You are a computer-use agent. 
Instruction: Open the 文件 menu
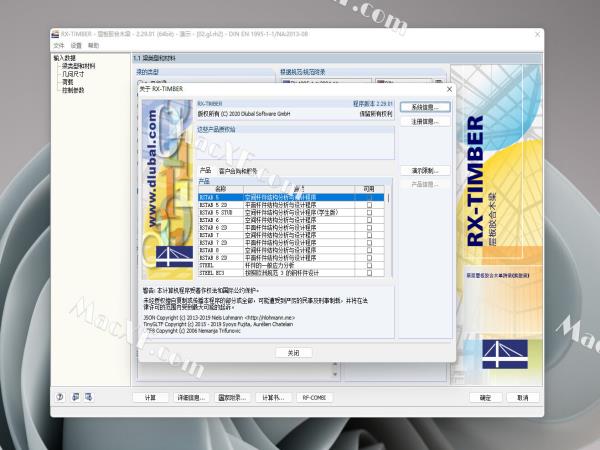click(x=59, y=46)
